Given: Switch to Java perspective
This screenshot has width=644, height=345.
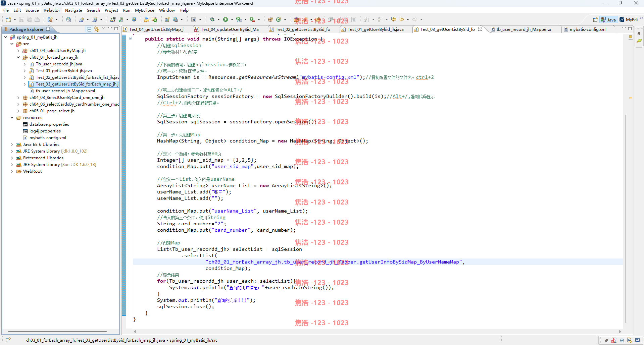Looking at the screenshot, I should (608, 20).
